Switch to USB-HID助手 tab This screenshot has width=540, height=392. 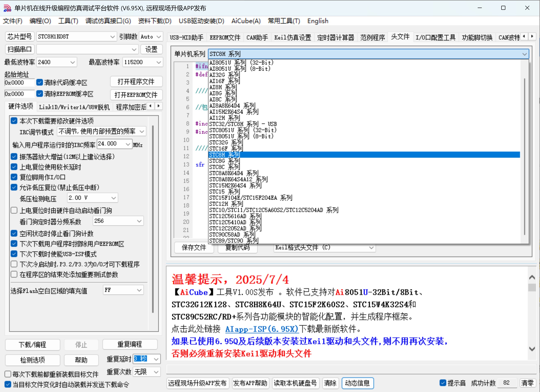pos(187,37)
